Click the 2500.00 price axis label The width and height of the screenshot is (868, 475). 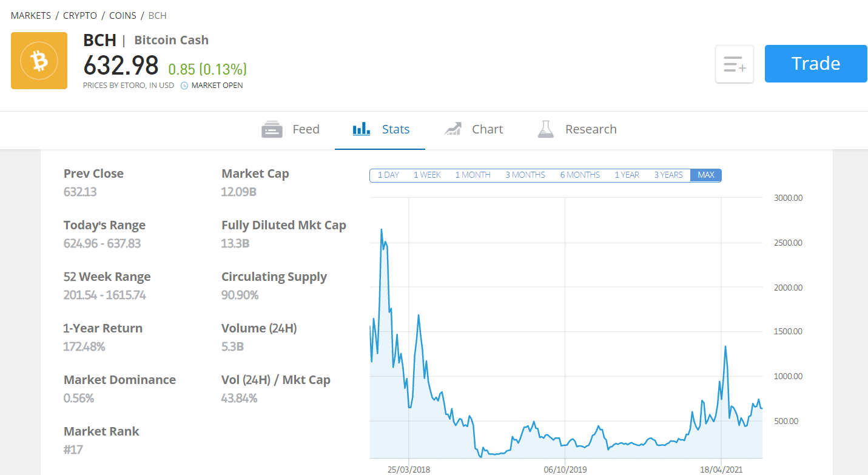pyautogui.click(x=789, y=243)
